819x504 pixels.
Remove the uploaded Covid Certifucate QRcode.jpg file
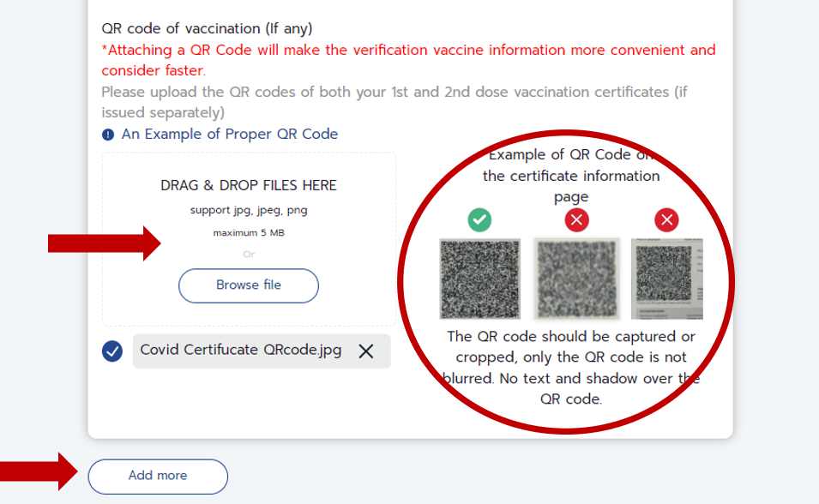point(366,351)
